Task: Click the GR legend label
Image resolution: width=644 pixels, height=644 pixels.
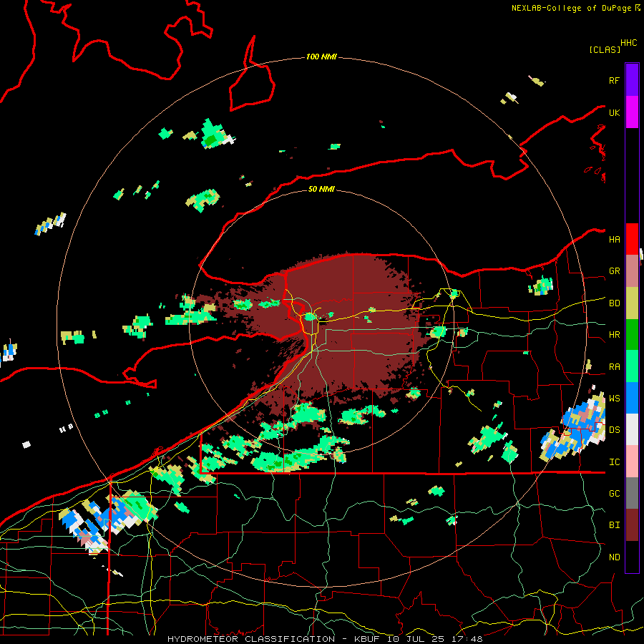Action: 614,271
